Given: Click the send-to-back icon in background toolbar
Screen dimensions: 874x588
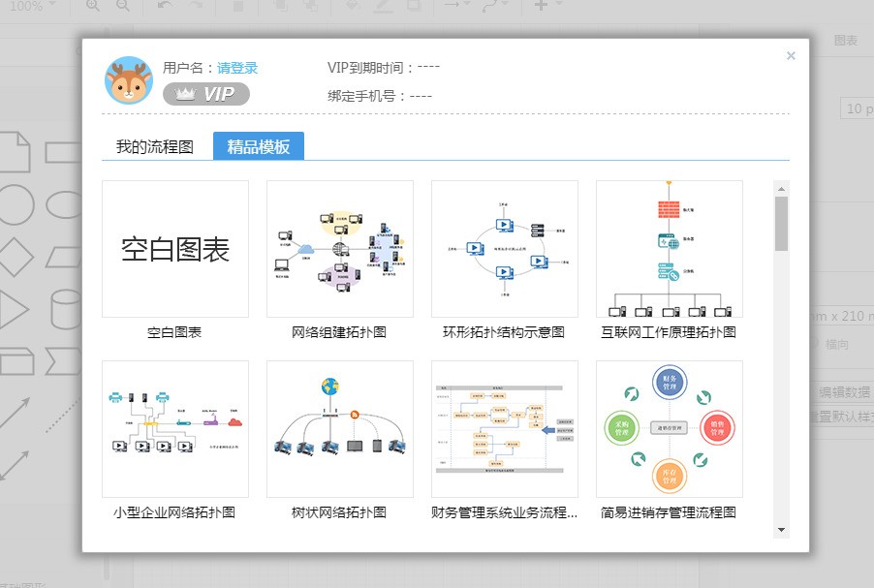Looking at the screenshot, I should coord(310,6).
